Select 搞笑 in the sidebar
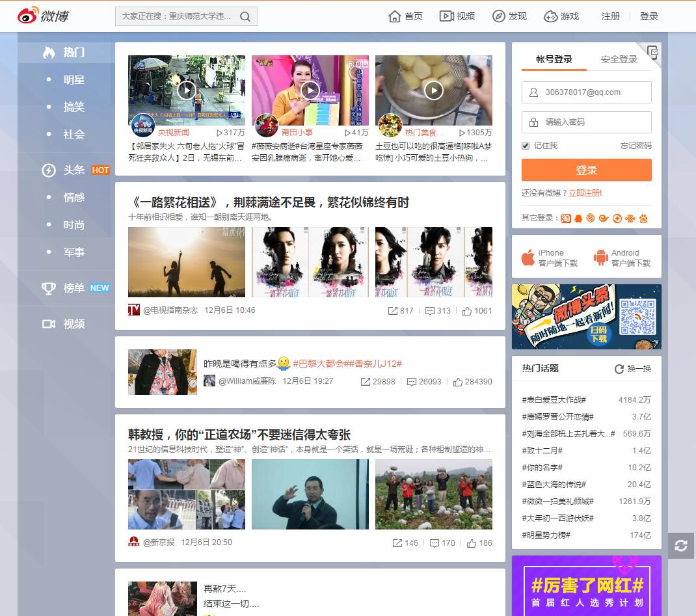 coord(74,107)
